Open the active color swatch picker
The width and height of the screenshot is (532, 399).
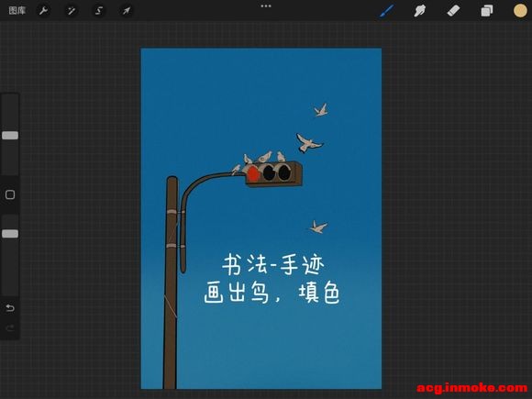click(520, 11)
